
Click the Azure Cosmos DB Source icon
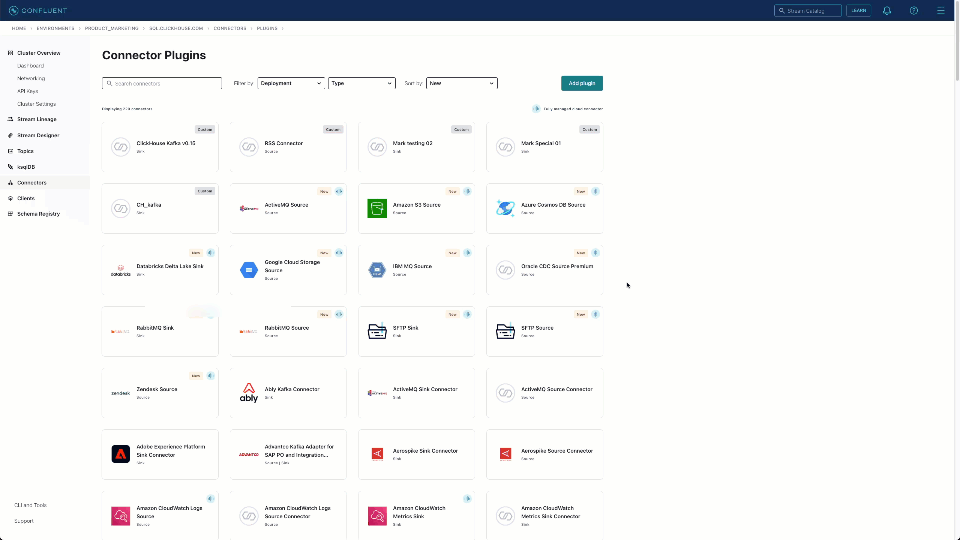tap(504, 208)
